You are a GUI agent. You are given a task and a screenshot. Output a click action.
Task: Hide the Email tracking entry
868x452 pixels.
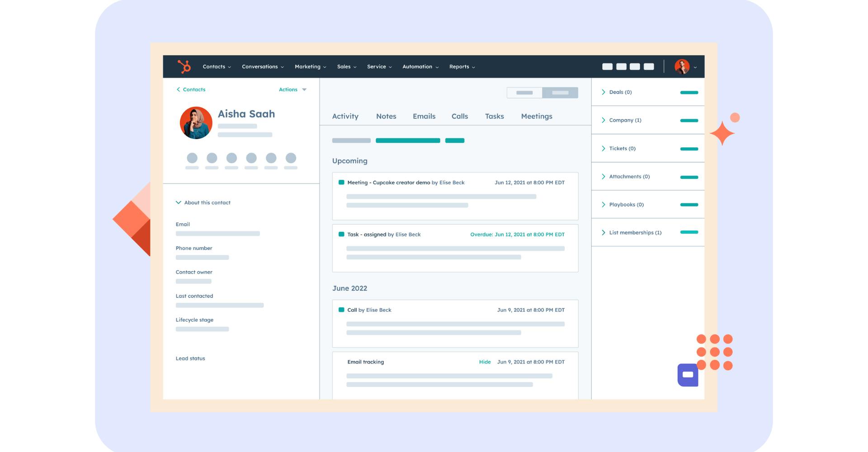coord(485,362)
